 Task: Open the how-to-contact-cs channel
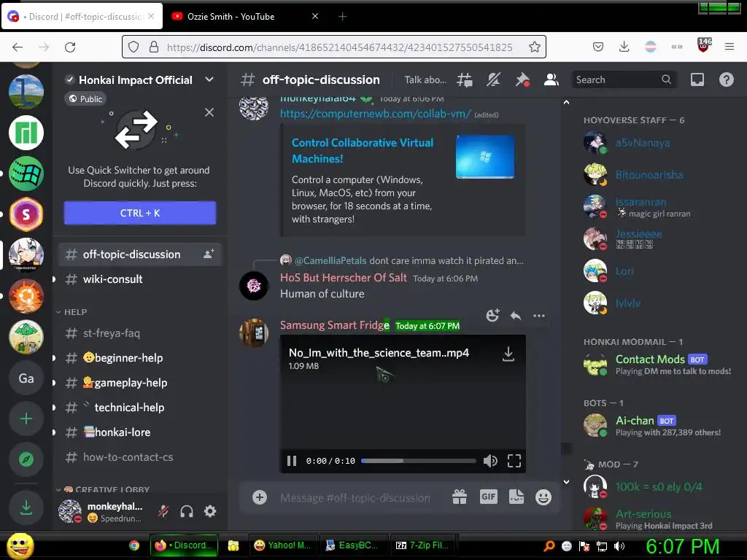[x=128, y=457]
